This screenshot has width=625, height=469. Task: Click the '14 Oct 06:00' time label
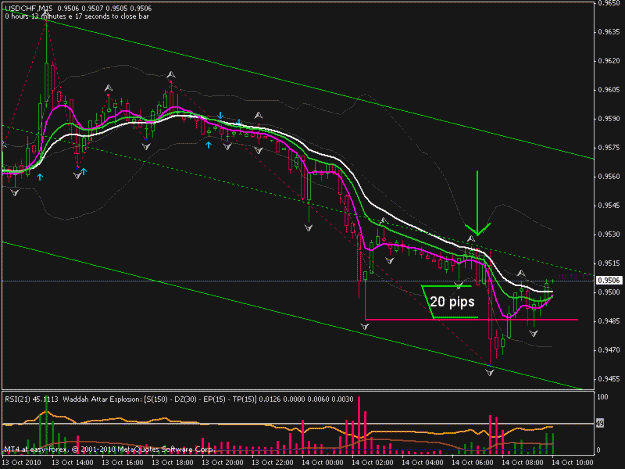[472, 463]
